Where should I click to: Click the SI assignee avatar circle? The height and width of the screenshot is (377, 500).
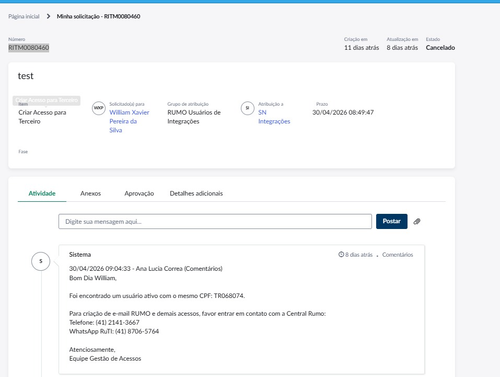247,108
